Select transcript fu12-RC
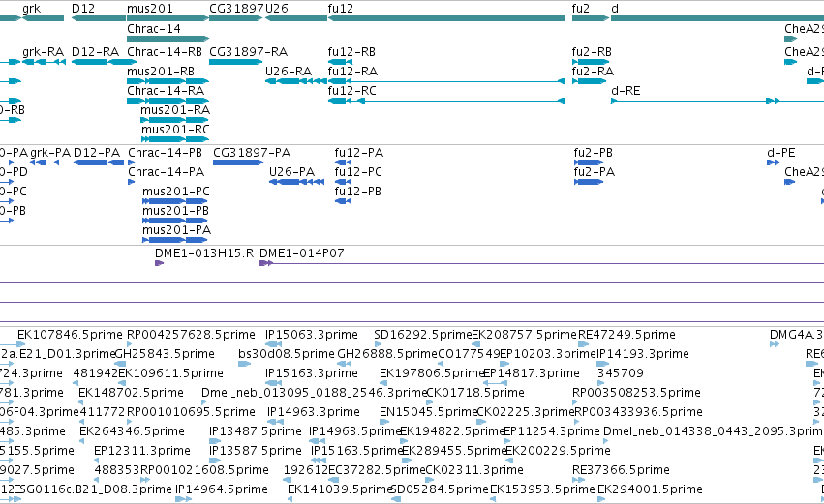824x504 pixels. [x=352, y=91]
